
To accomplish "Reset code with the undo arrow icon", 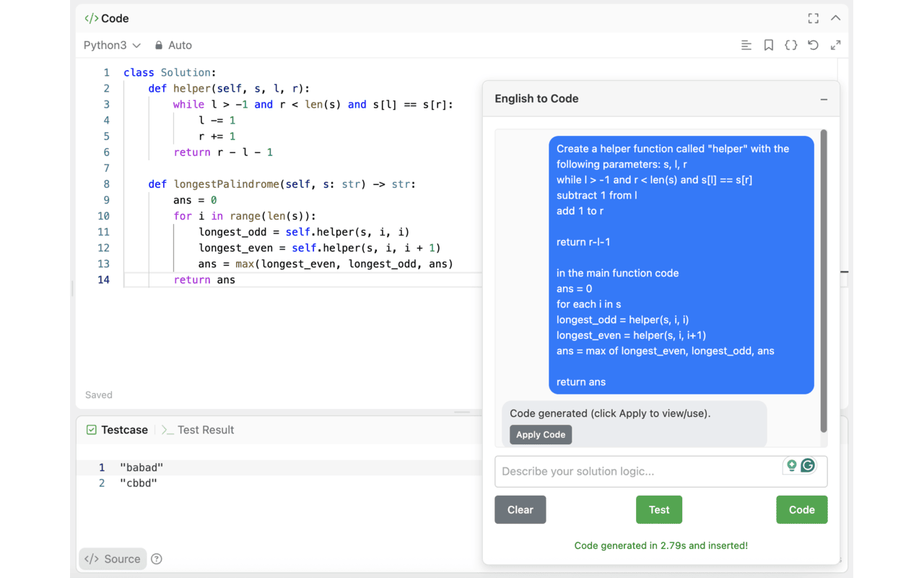I will 814,45.
